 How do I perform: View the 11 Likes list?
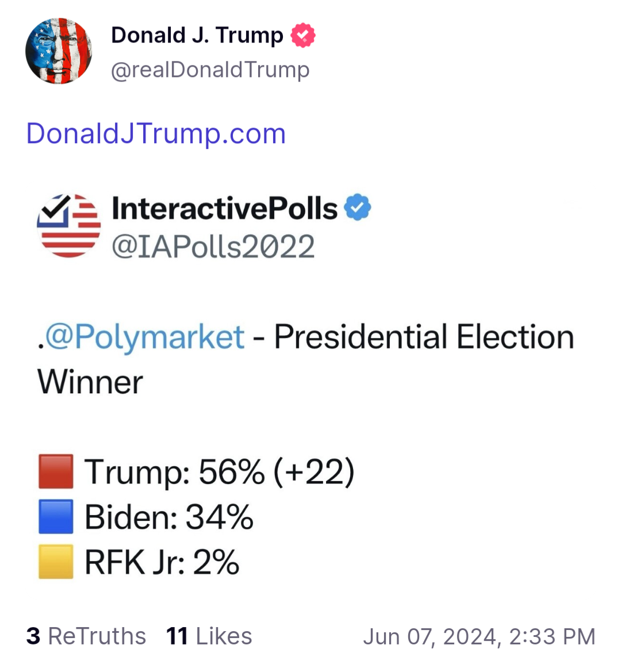pos(209,636)
